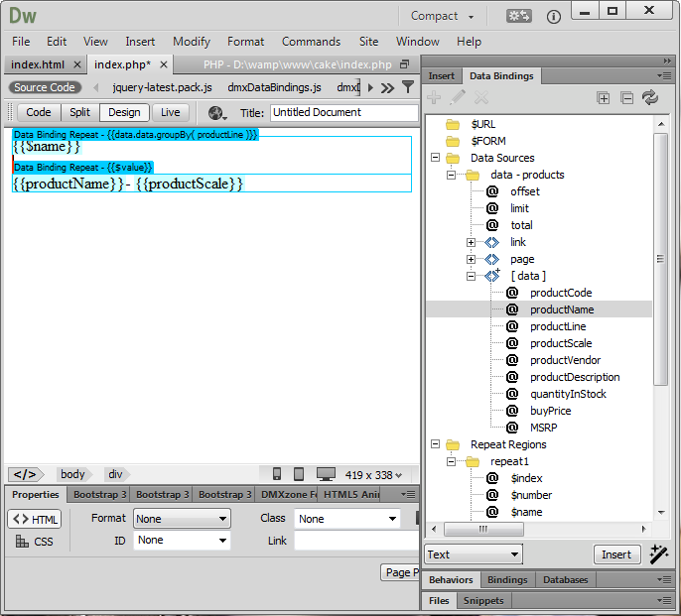The height and width of the screenshot is (616, 681).
Task: Select HTML mode in Properties
Action: point(35,519)
